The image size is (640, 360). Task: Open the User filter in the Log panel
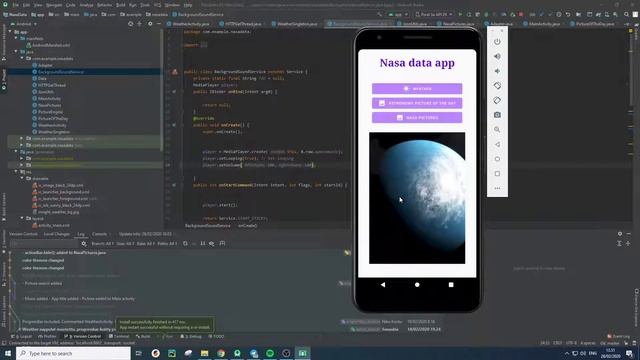pyautogui.click(x=125, y=244)
